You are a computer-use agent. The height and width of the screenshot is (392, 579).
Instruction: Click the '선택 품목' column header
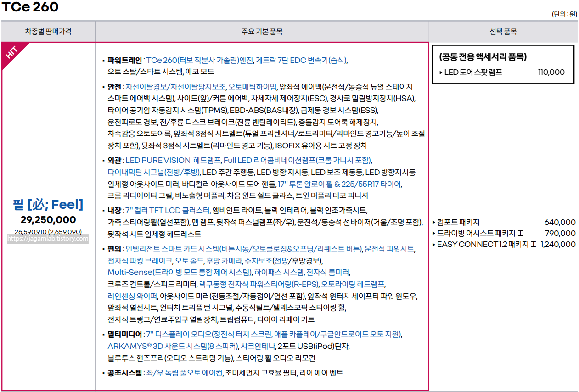(x=503, y=32)
